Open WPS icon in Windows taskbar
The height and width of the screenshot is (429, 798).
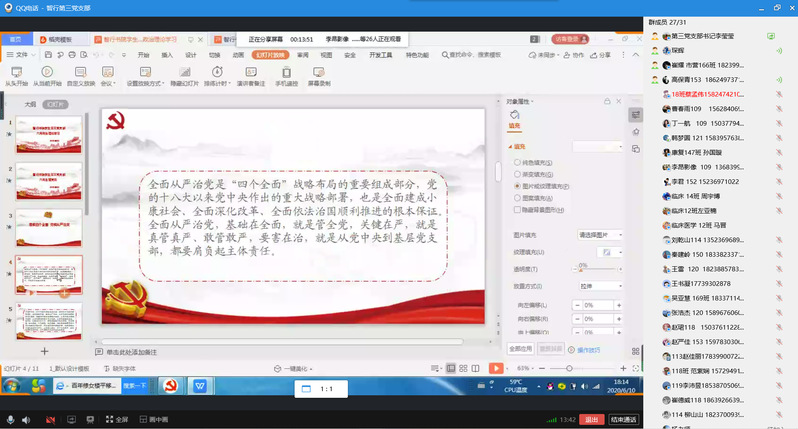point(200,386)
